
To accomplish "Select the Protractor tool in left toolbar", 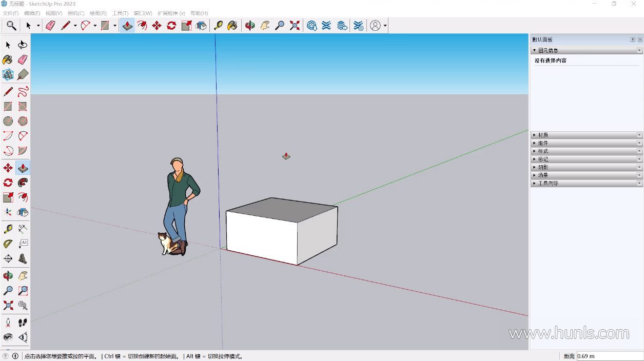I will (8, 244).
